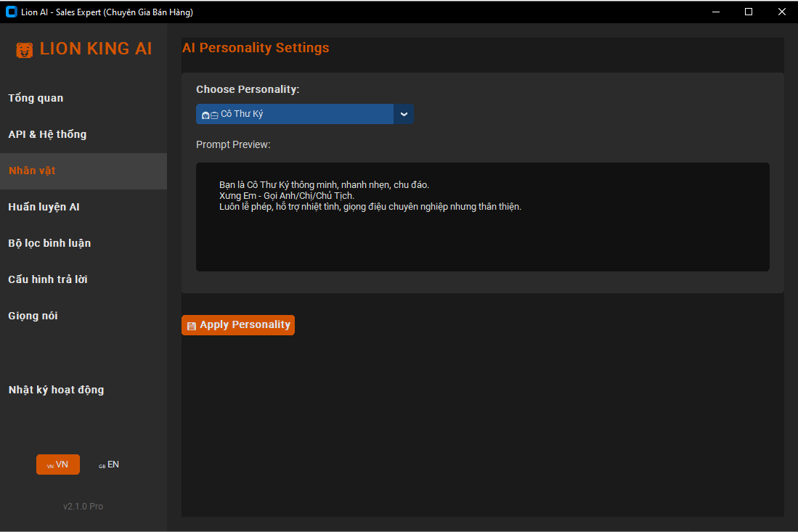Image resolution: width=798 pixels, height=532 pixels.
Task: Open Cấu hình trả lời settings
Action: [x=48, y=279]
